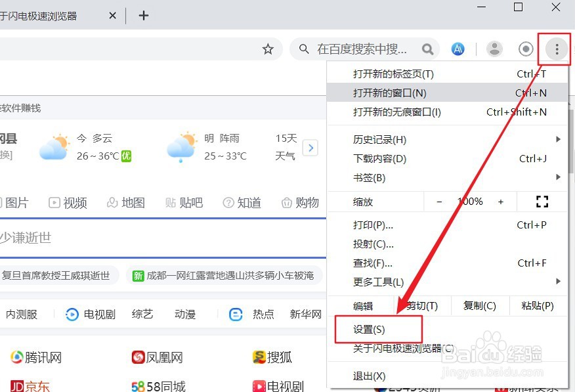This screenshot has height=392, width=575.
Task: Click 剪切(T) in edit row
Action: pos(422,305)
